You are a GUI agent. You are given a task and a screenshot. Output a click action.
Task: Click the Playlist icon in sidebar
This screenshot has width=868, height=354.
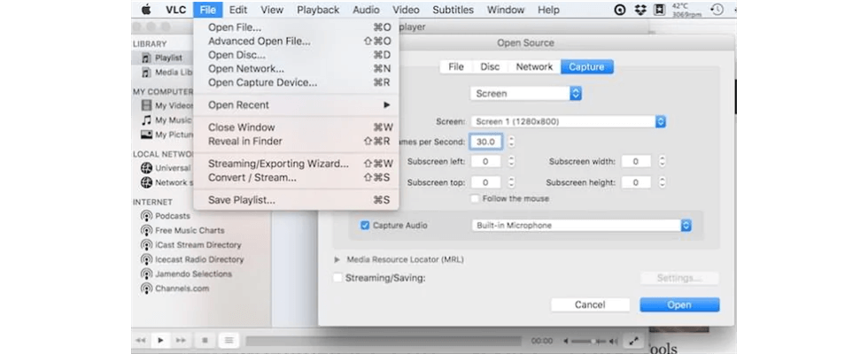(x=146, y=58)
